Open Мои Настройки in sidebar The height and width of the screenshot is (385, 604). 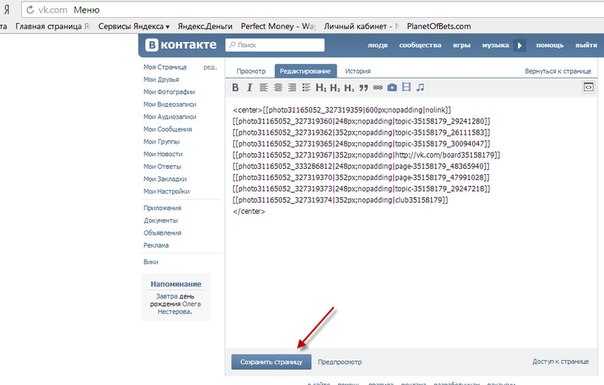166,191
